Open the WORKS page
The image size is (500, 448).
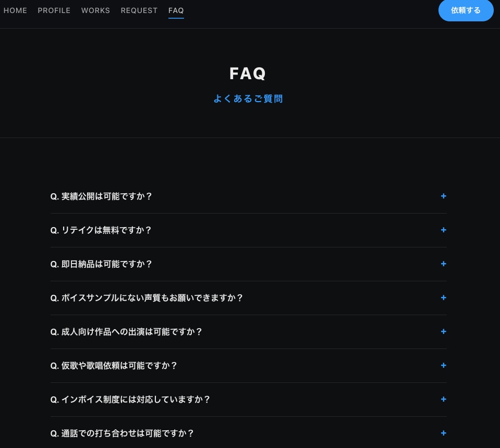[x=95, y=10]
